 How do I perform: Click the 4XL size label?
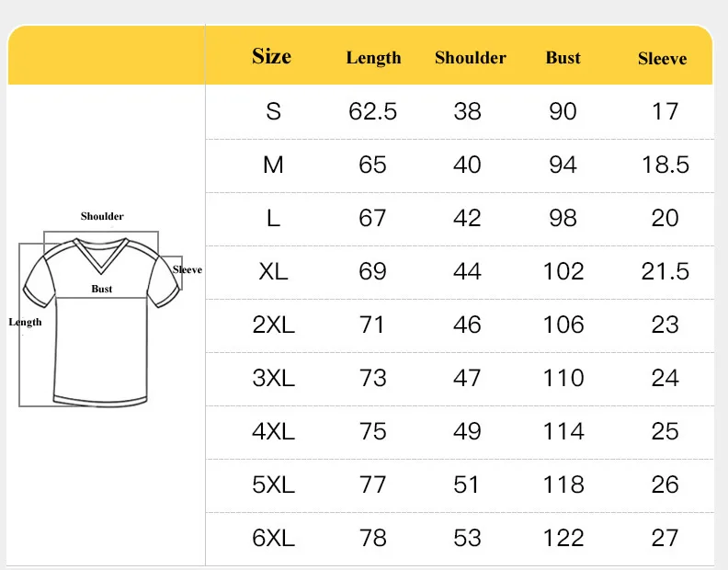274,431
